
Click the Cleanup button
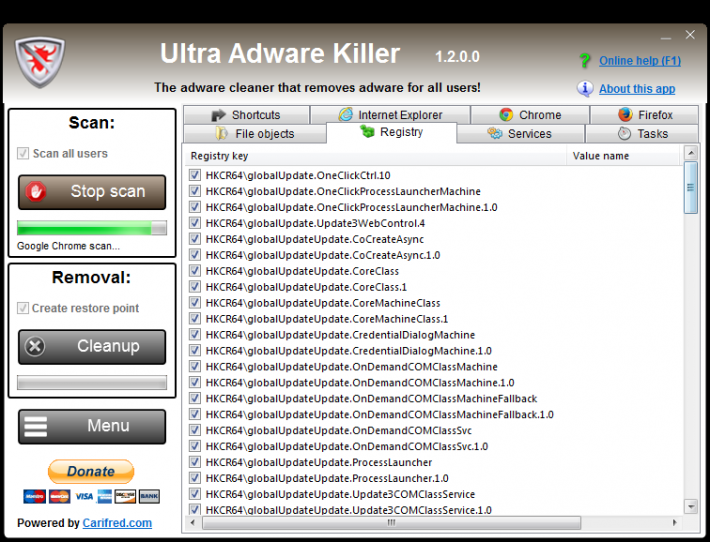pyautogui.click(x=92, y=347)
